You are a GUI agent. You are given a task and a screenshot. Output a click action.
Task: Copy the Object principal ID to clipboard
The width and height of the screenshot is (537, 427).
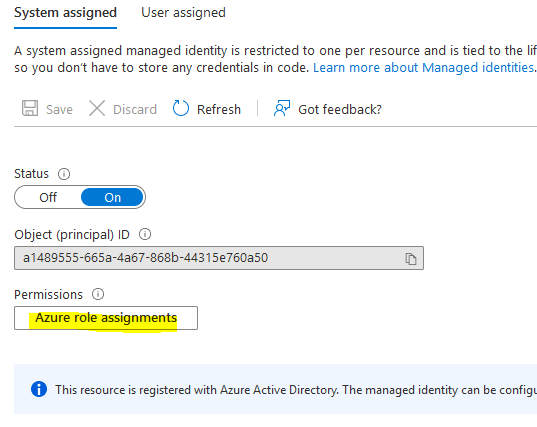pyautogui.click(x=411, y=259)
